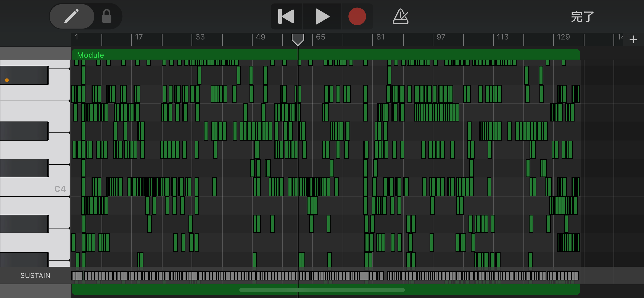Click bar 17 on the ruler
The height and width of the screenshot is (298, 644).
139,37
